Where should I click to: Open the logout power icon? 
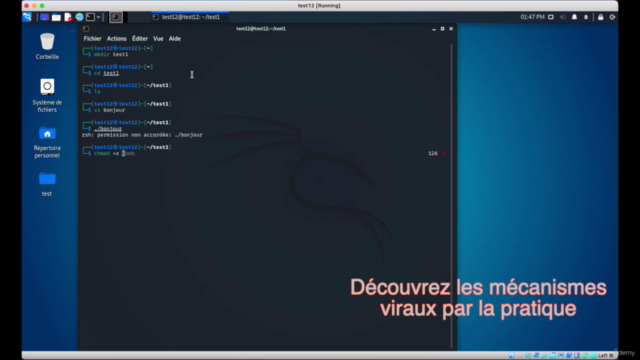(x=612, y=17)
